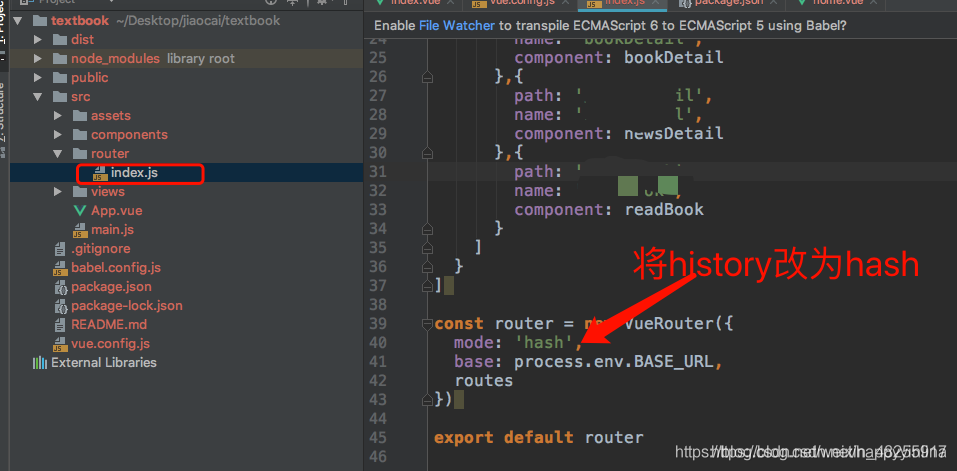Click the file icon beside .gitignore
This screenshot has height=471, width=957.
(x=60, y=249)
